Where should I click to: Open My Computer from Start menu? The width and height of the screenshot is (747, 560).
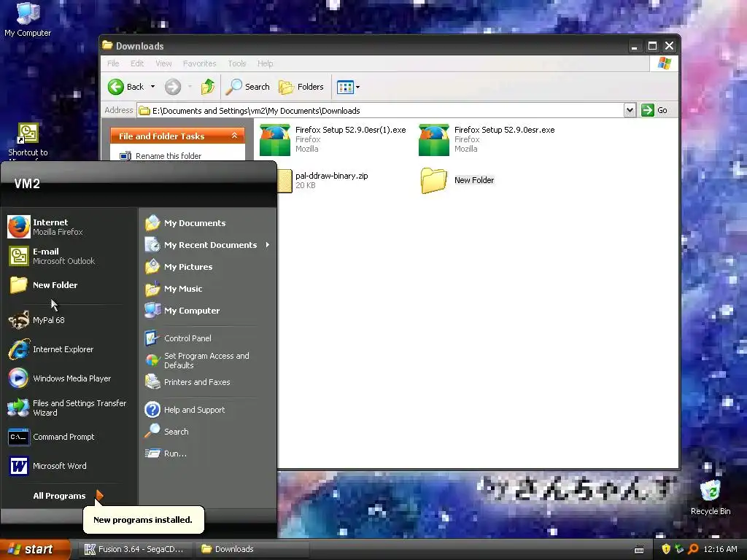[x=207, y=311]
